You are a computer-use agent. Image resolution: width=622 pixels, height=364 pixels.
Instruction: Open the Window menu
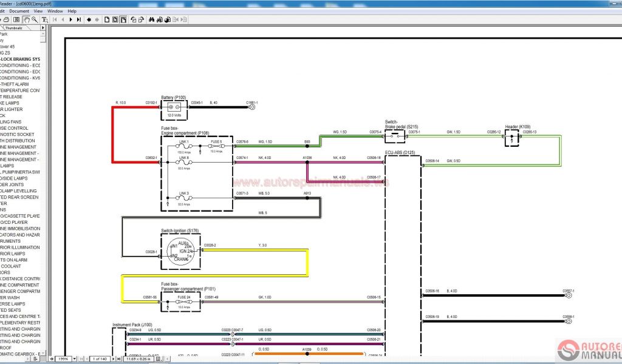point(55,11)
